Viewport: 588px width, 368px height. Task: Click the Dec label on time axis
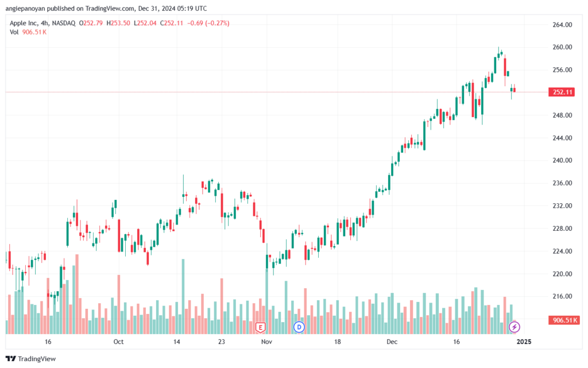pyautogui.click(x=392, y=342)
